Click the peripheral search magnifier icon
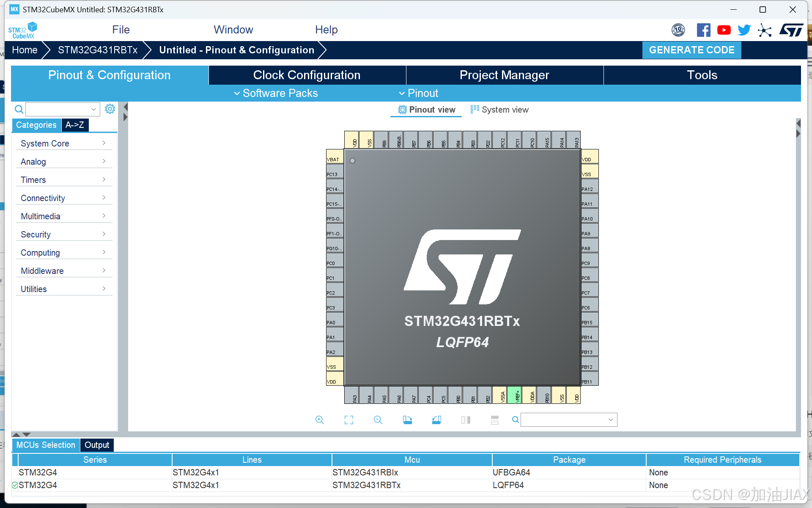Viewport: 812px width, 508px height. pos(19,110)
